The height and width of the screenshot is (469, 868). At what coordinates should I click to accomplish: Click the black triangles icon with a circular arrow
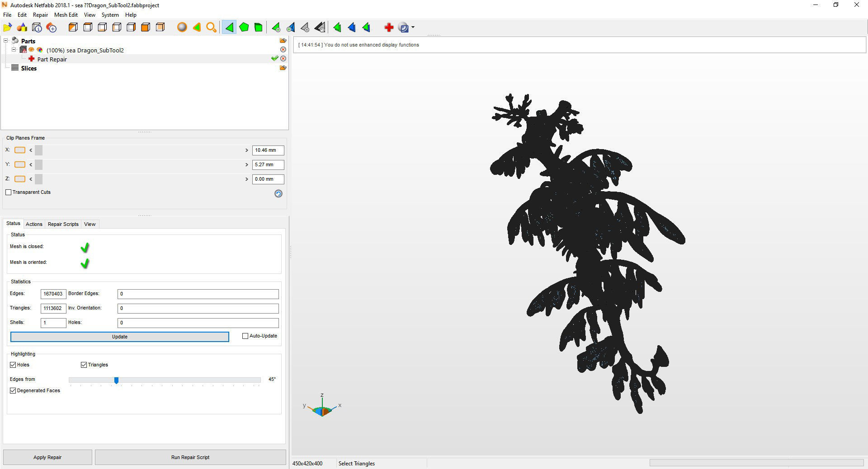pyautogui.click(x=320, y=28)
